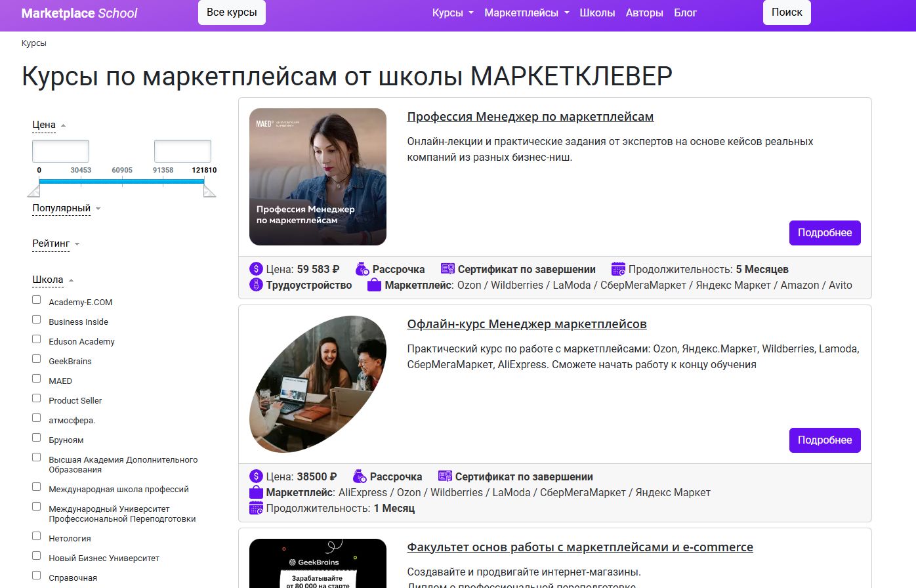Check the Eduson Academy checkbox
Screen dimensions: 916x588
coord(37,339)
